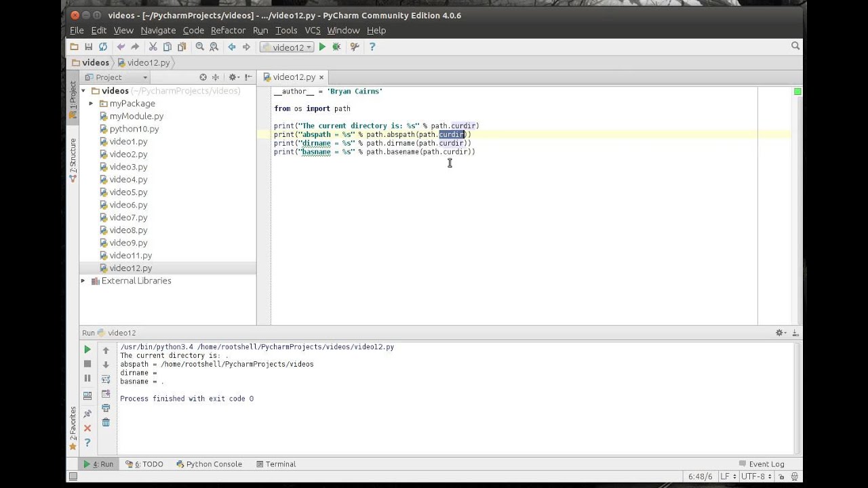868x488 pixels.
Task: Click the Open folder toolbar icon
Action: [74, 47]
